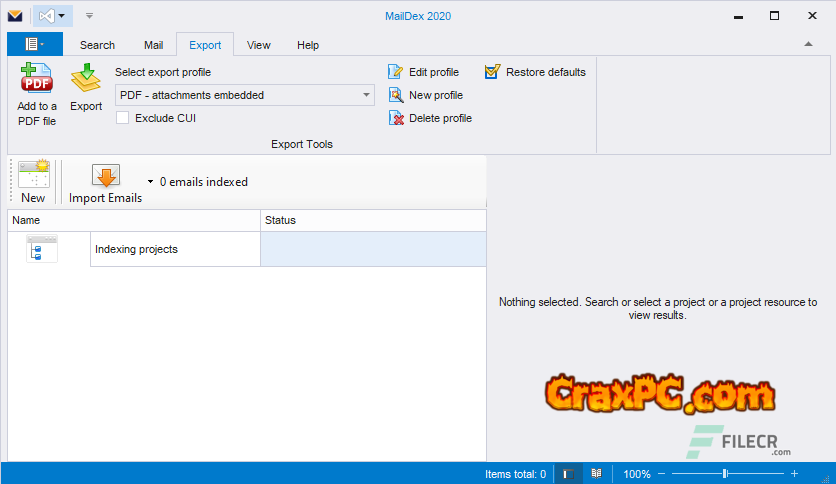This screenshot has height=484, width=836.
Task: Open the View ribbon tab
Action: 259,45
